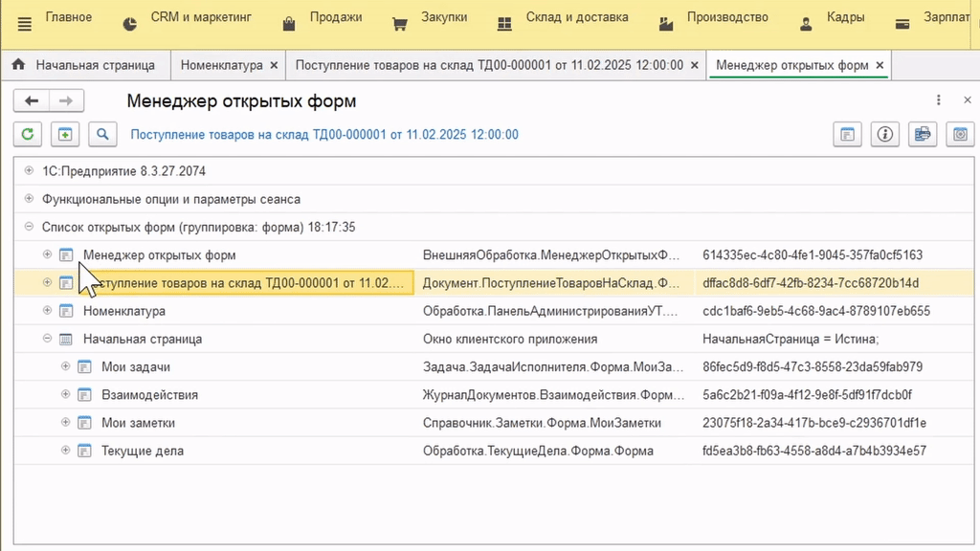
Task: Switch to the Номенклатура tab
Action: [221, 65]
